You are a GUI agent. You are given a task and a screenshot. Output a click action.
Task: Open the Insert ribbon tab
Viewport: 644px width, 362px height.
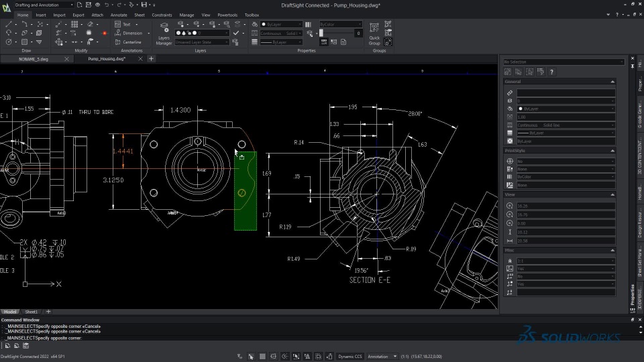pos(41,15)
